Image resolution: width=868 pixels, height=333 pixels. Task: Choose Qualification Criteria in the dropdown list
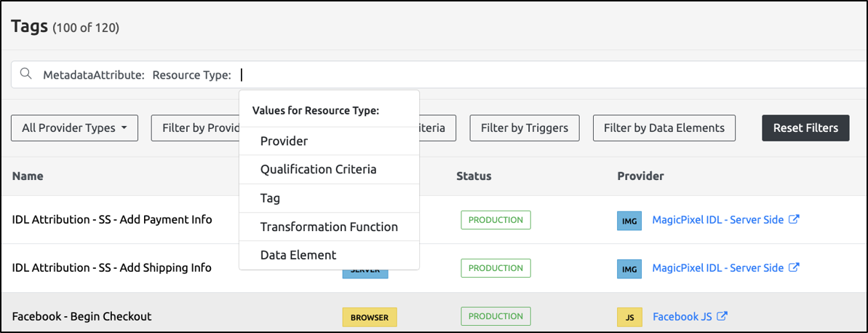(318, 170)
